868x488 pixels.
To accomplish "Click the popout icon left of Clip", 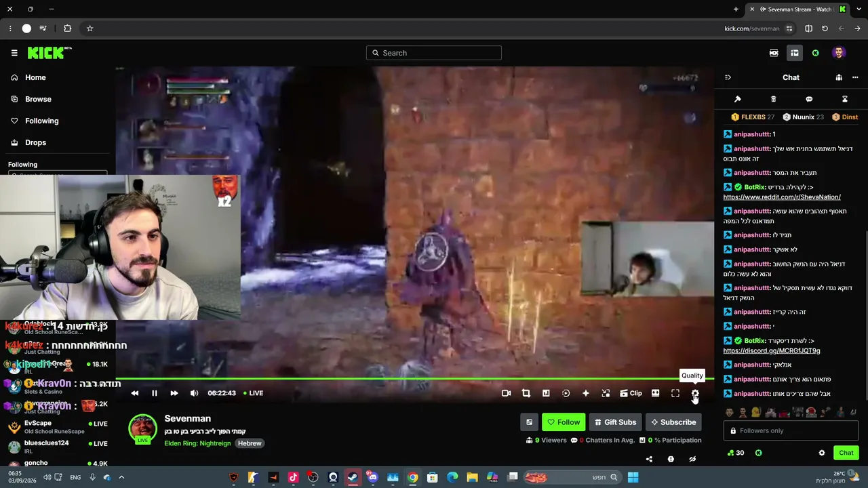I will click(606, 393).
